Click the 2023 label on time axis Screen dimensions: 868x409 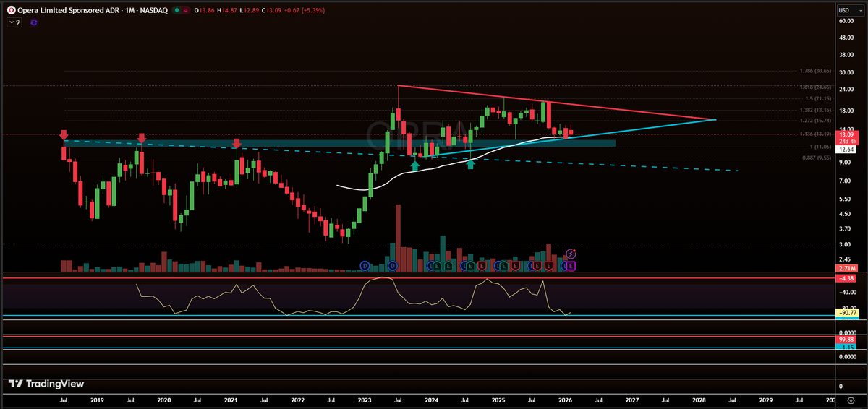pyautogui.click(x=364, y=399)
